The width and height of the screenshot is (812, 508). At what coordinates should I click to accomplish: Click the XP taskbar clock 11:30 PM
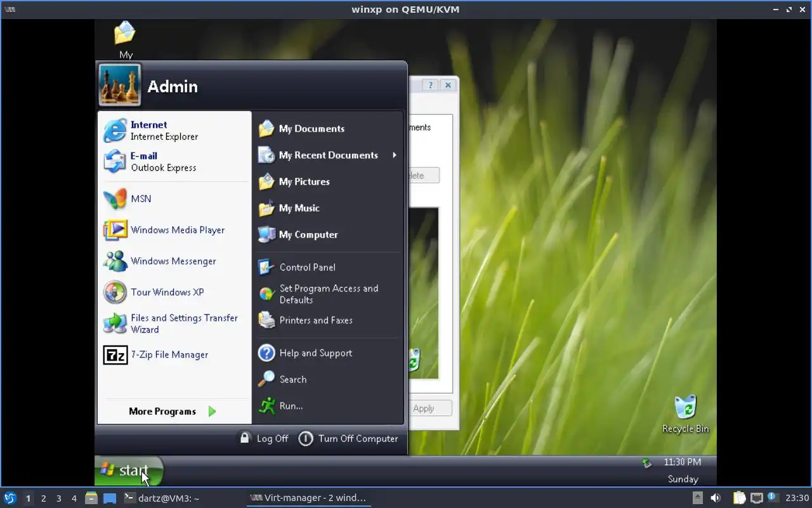coord(683,462)
